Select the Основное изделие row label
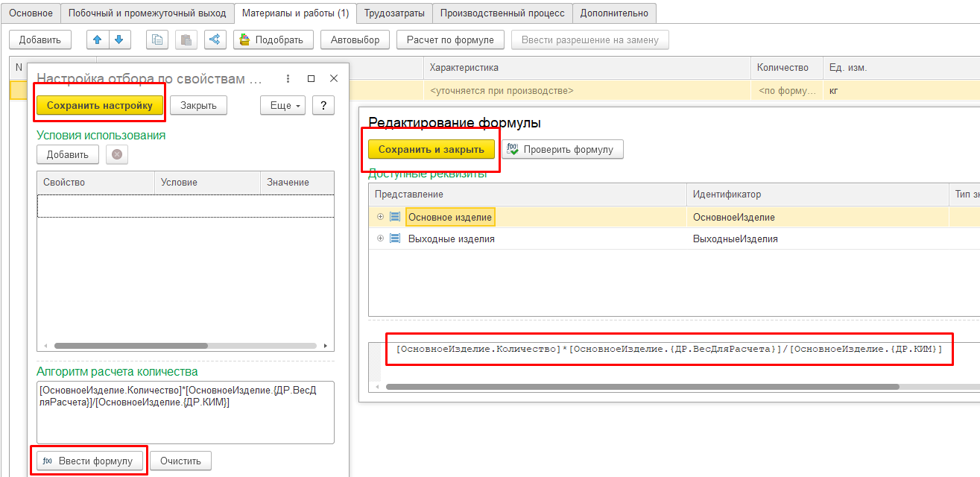 [450, 217]
